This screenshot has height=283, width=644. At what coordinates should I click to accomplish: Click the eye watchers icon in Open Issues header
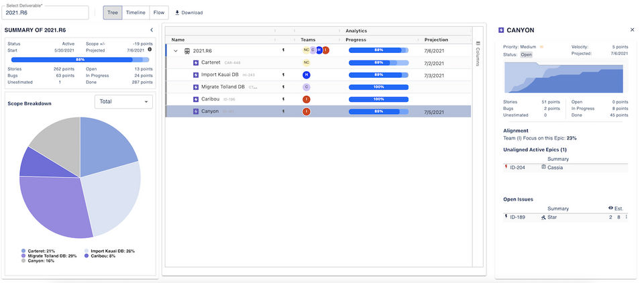[x=610, y=208]
